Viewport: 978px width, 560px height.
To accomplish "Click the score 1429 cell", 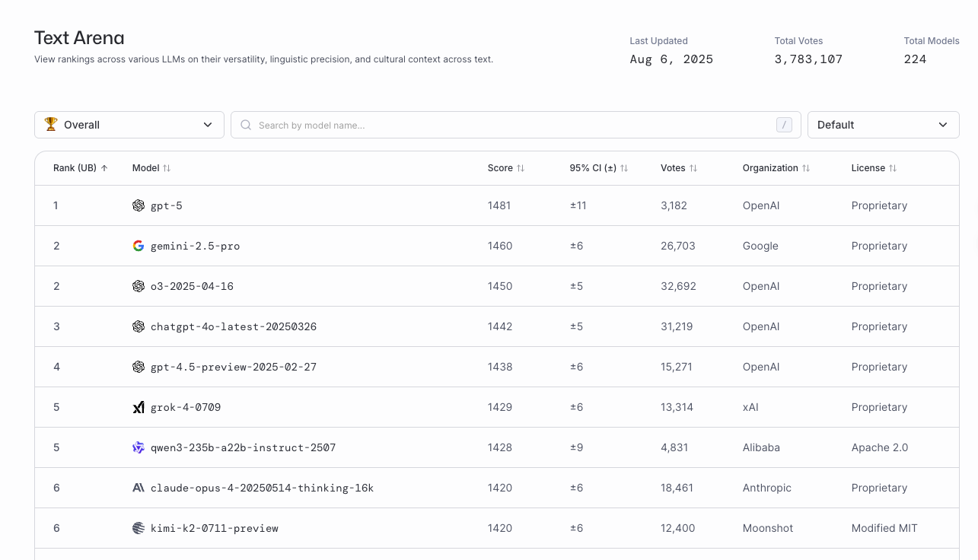I will (x=500, y=407).
